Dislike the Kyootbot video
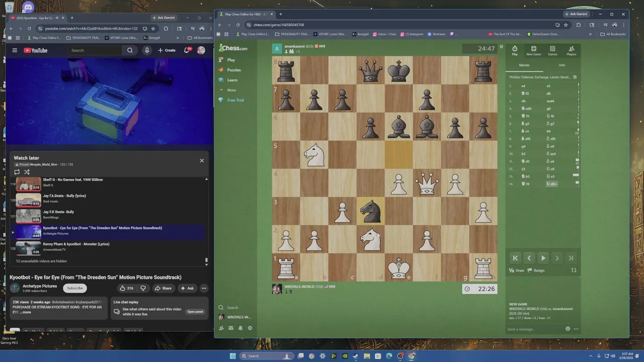 tap(143, 288)
